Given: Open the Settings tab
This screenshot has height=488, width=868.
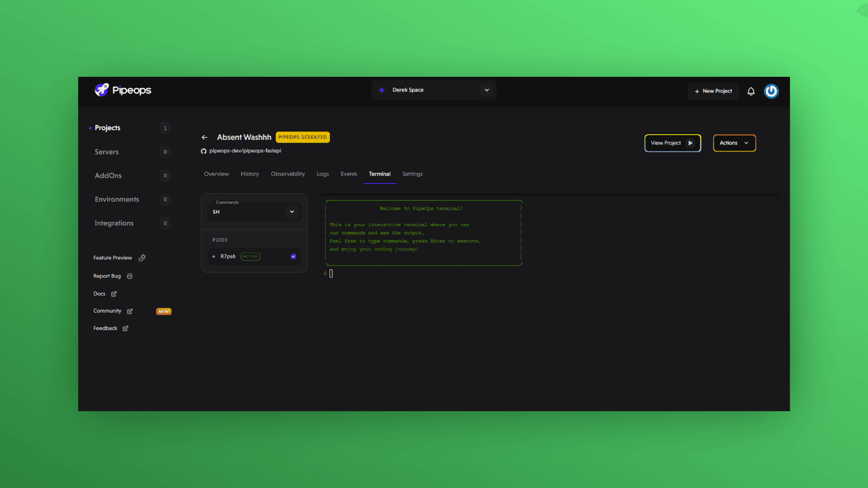Looking at the screenshot, I should (412, 174).
